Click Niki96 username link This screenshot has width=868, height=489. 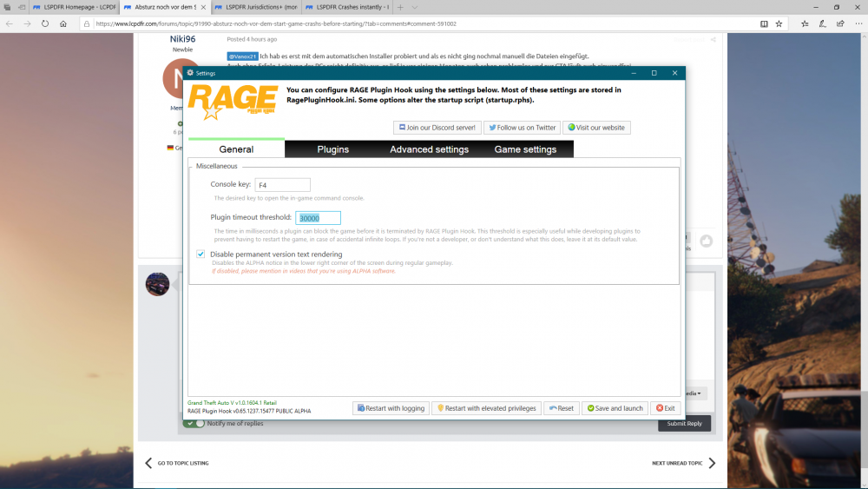click(x=182, y=39)
